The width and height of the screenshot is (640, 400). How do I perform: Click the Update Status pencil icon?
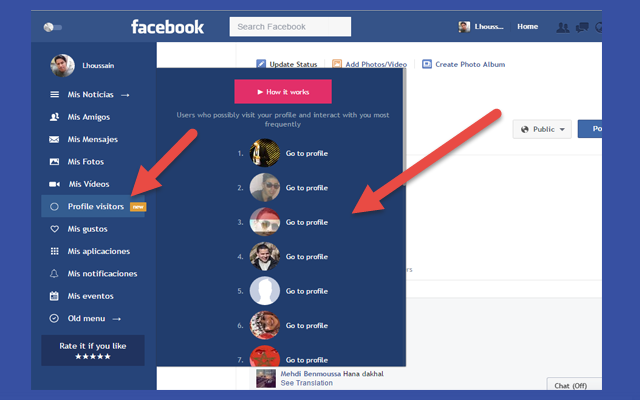pos(261,64)
